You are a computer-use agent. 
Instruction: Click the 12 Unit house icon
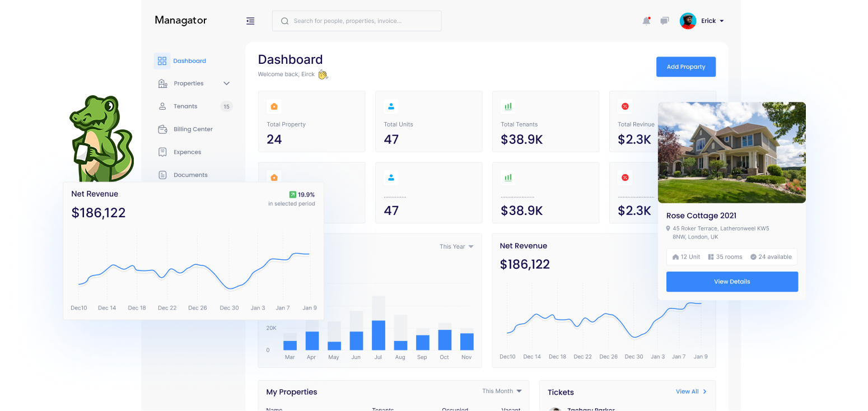click(x=676, y=257)
